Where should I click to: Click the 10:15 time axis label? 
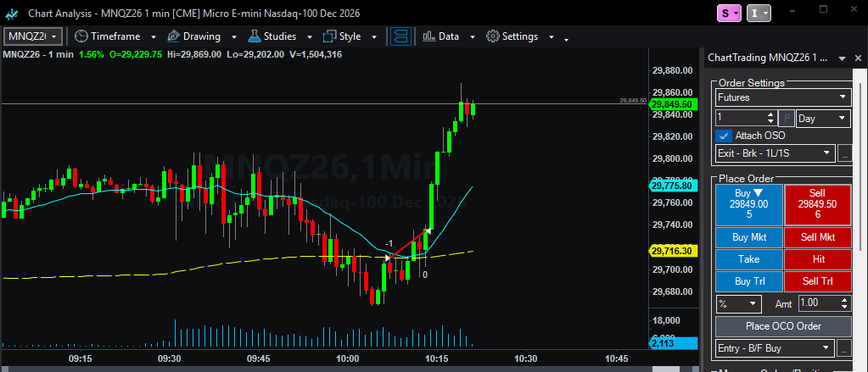(436, 358)
